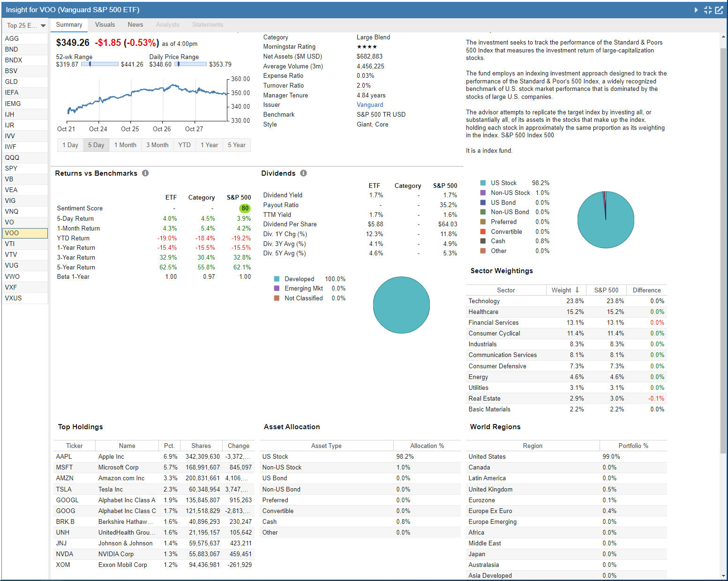The image size is (728, 581).
Task: Click info icon next to Returns vs Benchmarks
Action: click(145, 173)
